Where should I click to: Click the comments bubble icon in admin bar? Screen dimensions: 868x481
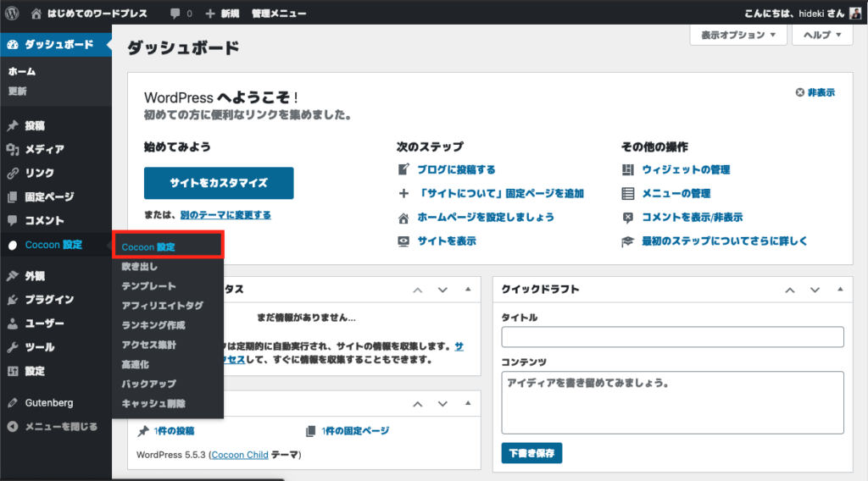pos(175,14)
